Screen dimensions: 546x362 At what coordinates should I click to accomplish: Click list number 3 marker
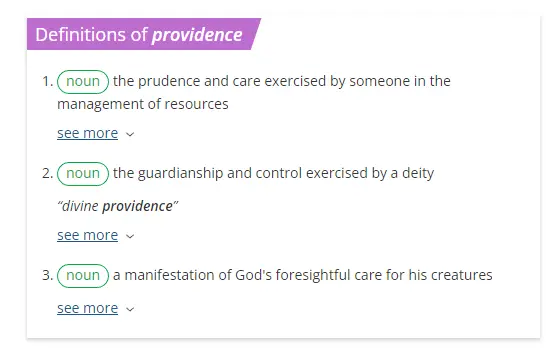(47, 275)
